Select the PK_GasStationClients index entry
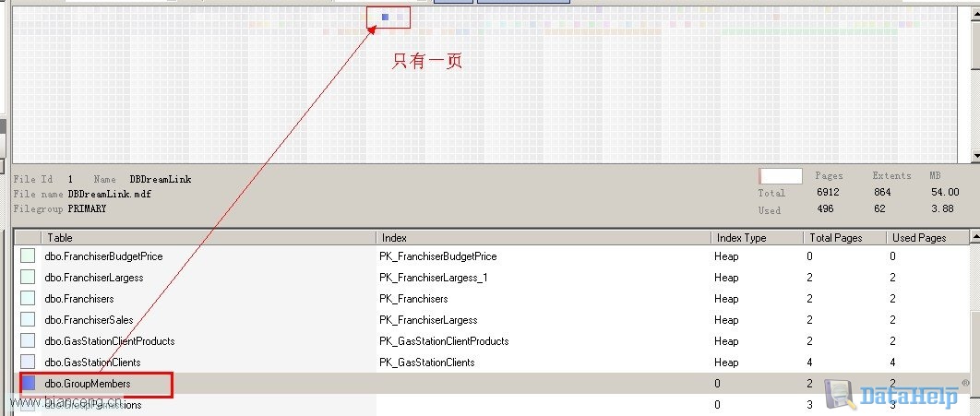 (427, 363)
